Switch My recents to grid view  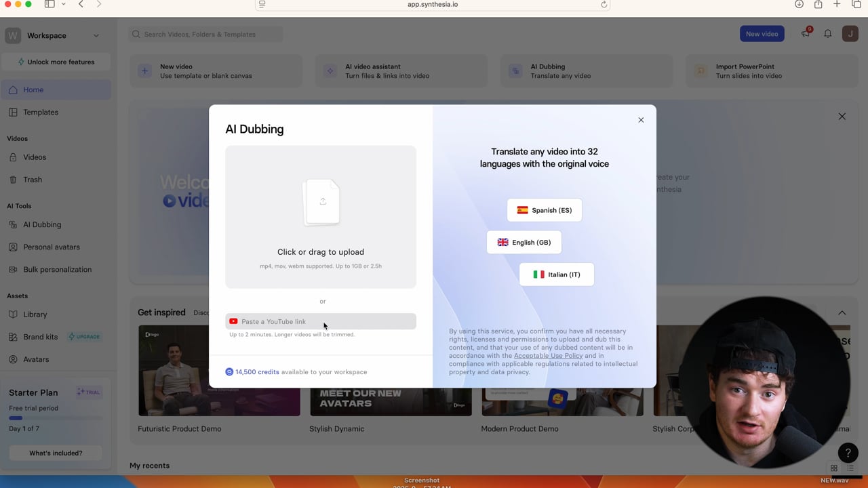(x=834, y=468)
